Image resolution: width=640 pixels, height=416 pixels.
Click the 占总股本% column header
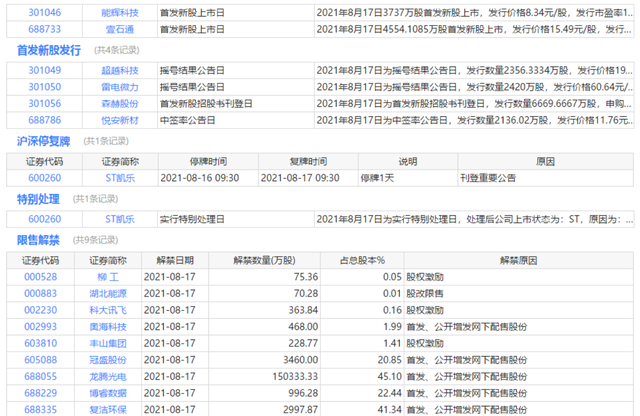[x=362, y=260]
